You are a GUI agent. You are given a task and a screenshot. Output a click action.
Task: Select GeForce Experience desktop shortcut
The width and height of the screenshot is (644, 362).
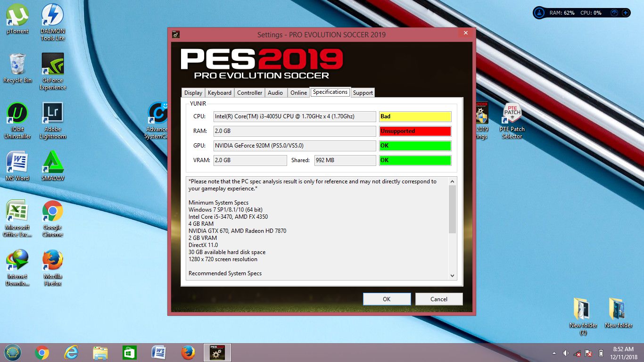click(53, 71)
